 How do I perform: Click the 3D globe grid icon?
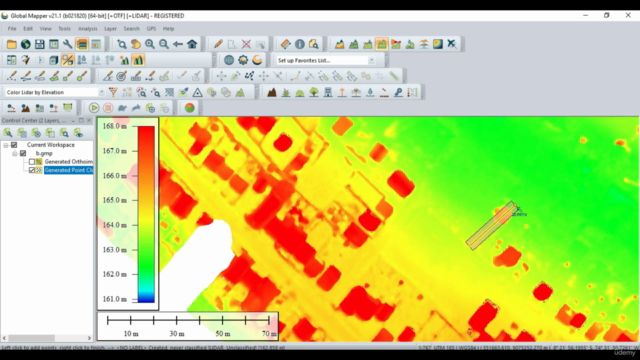pyautogui.click(x=229, y=60)
